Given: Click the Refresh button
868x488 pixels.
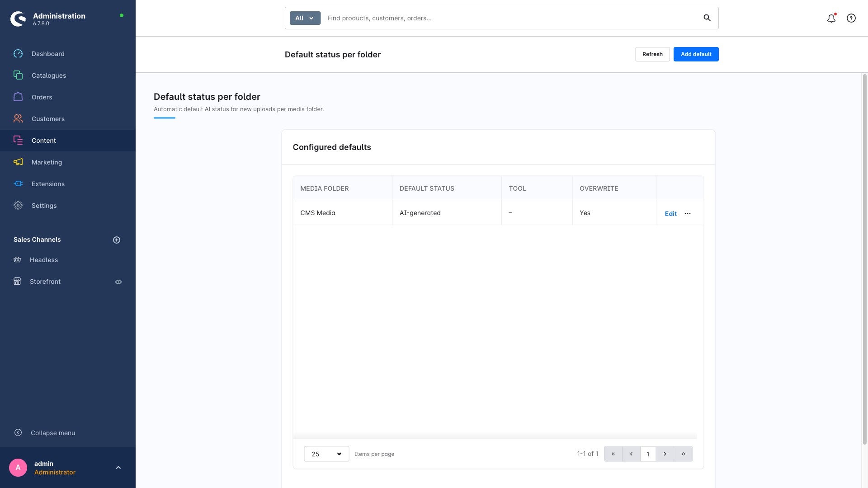Looking at the screenshot, I should (652, 54).
